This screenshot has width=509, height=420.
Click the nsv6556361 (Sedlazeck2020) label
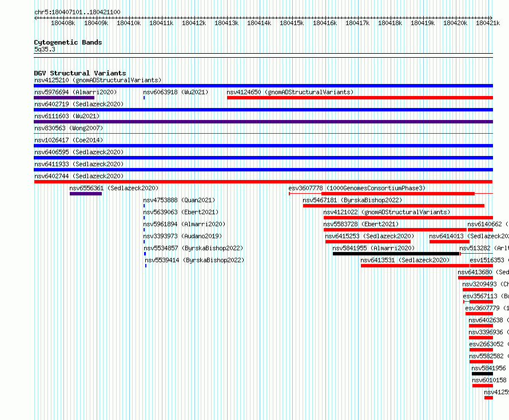point(114,188)
